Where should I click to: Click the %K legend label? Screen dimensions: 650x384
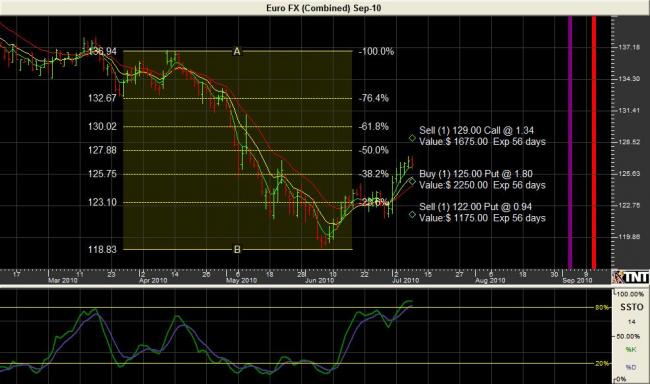pos(631,350)
